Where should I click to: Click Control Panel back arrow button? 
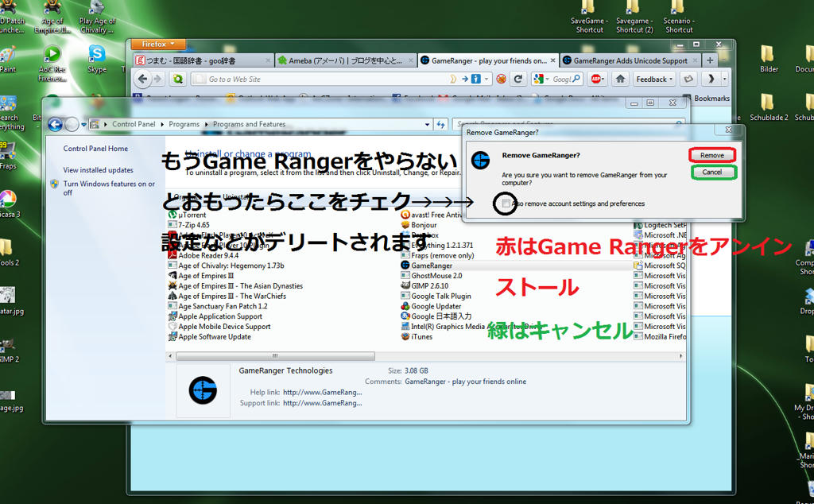tap(55, 124)
